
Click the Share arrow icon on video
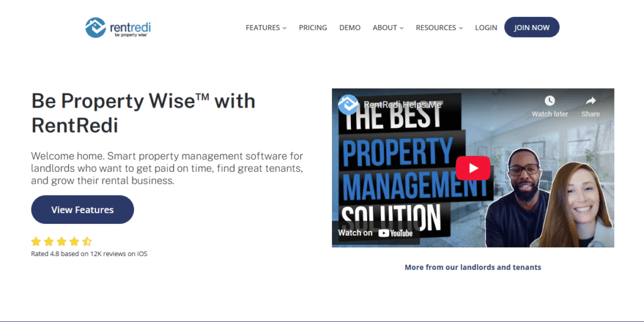(x=591, y=101)
